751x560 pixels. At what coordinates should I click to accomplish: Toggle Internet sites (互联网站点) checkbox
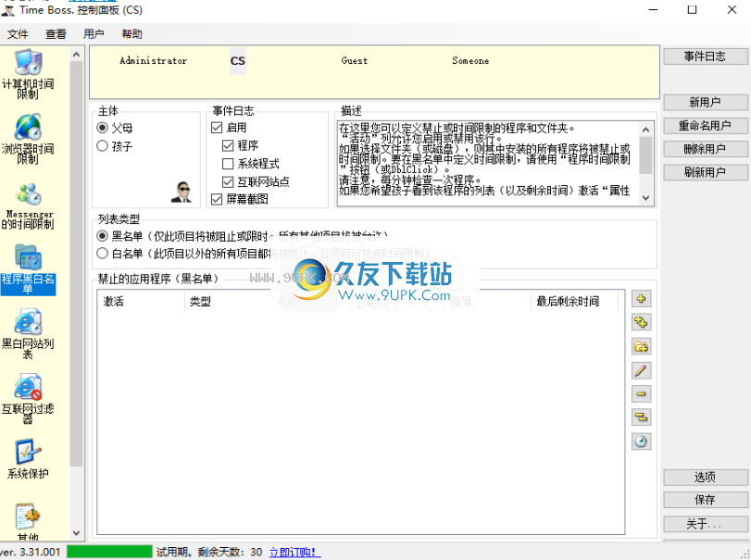228,181
